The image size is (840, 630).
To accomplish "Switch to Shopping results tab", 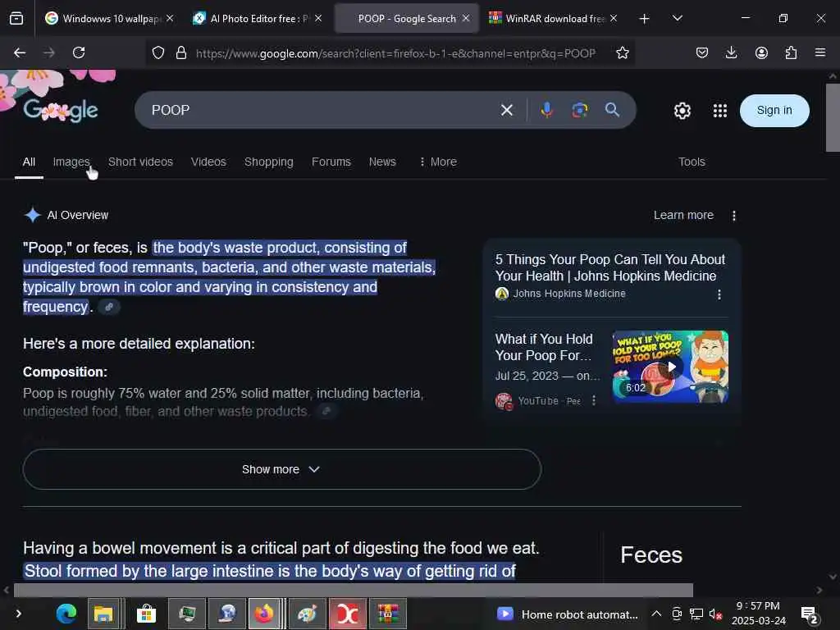I will 268,162.
